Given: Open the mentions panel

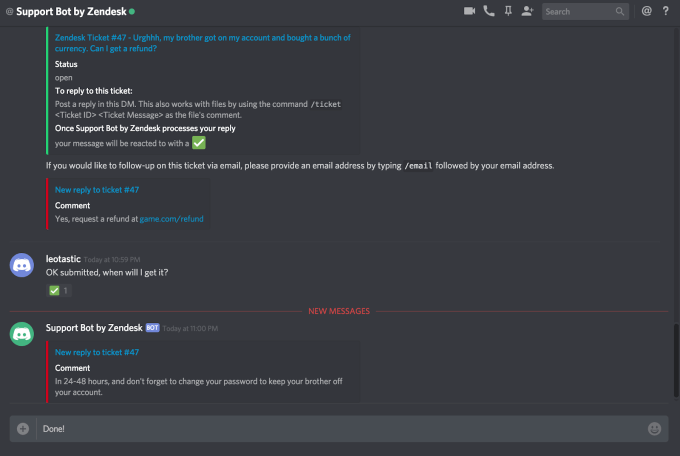Looking at the screenshot, I should (646, 11).
